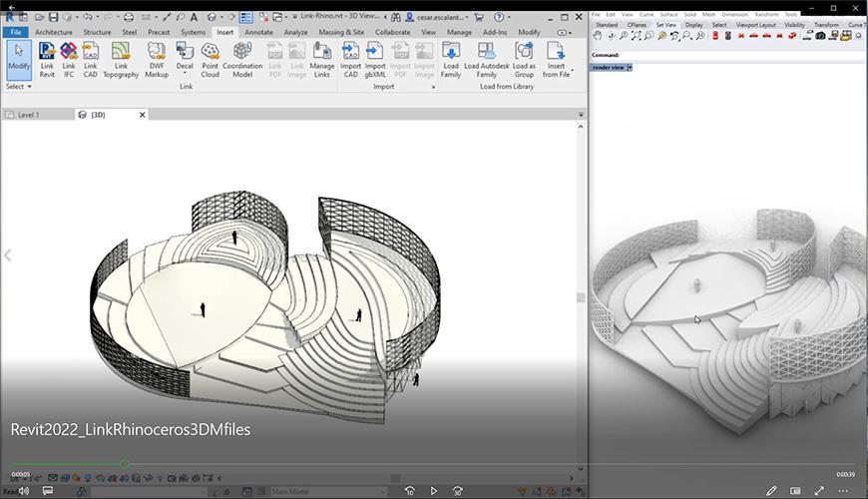This screenshot has height=499, width=868.
Task: Click the Insert from File icon
Action: point(556,51)
